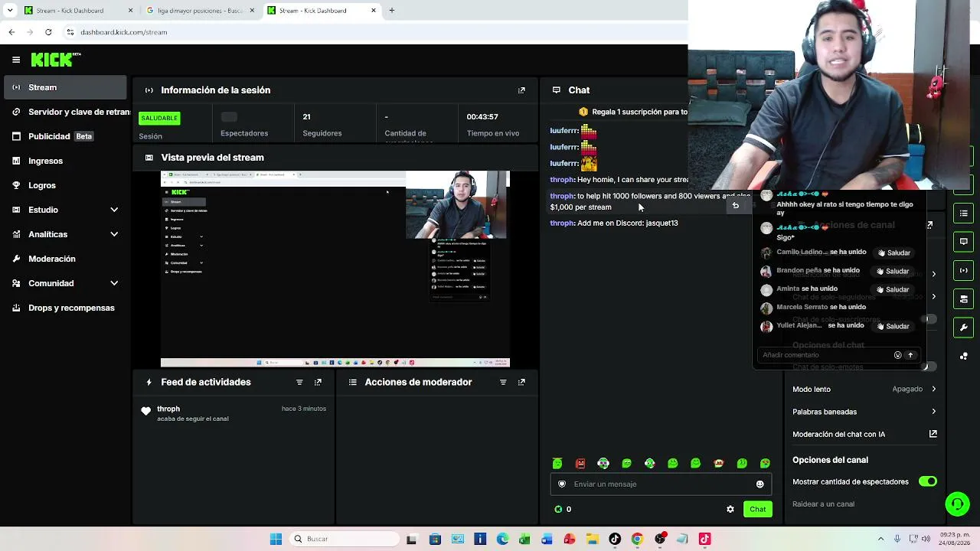Open chat settings gear icon

tap(730, 509)
